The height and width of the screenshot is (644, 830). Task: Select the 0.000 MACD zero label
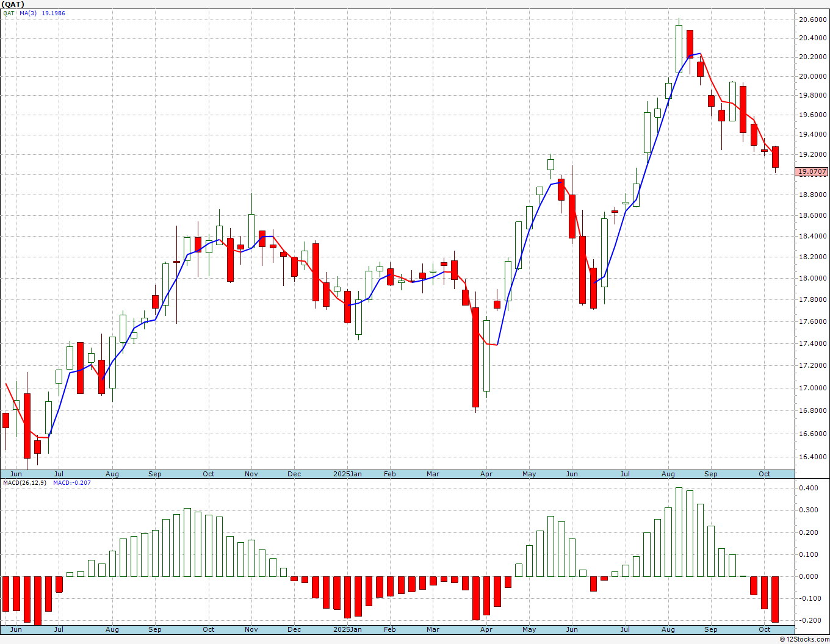809,576
